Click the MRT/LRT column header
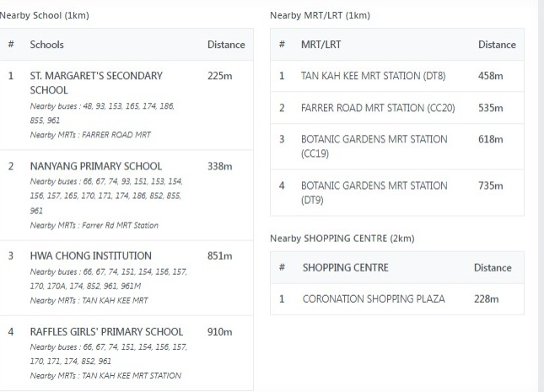 coord(320,44)
